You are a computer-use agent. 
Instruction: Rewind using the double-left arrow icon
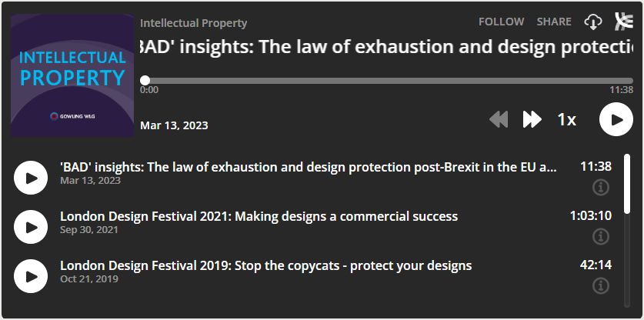point(499,119)
